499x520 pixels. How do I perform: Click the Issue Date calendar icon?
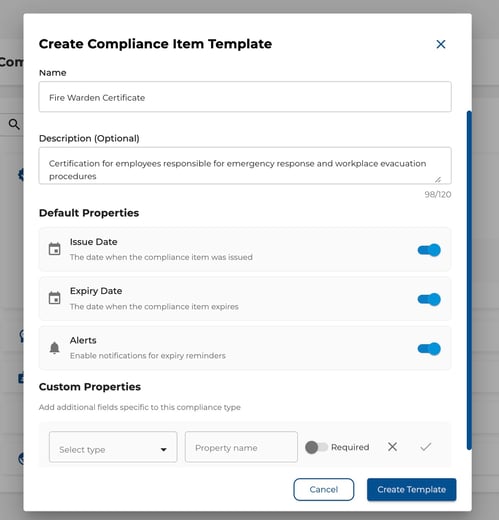(x=55, y=249)
